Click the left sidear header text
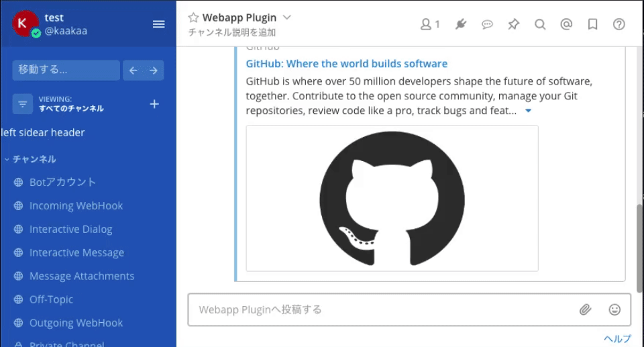The width and height of the screenshot is (644, 347). [x=43, y=132]
